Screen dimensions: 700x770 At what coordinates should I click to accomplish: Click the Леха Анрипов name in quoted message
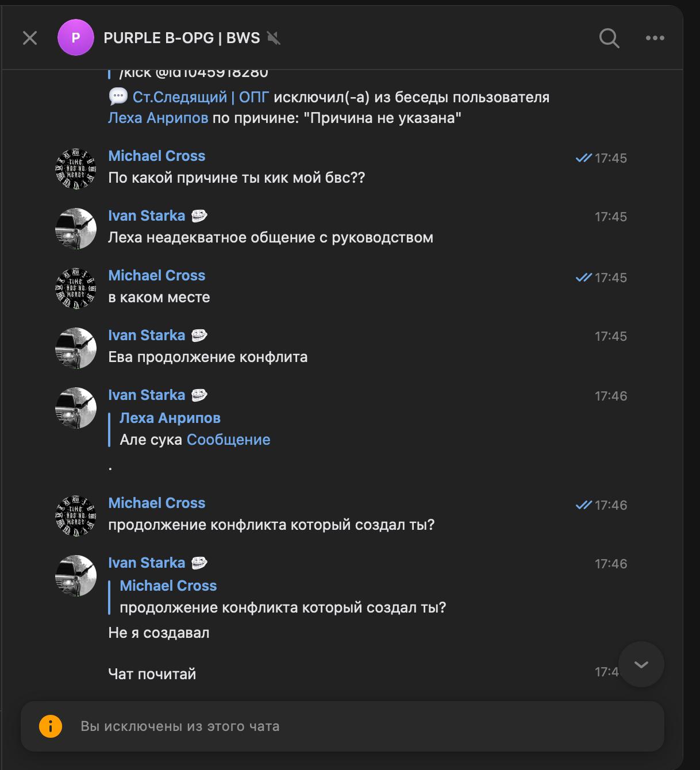[170, 418]
